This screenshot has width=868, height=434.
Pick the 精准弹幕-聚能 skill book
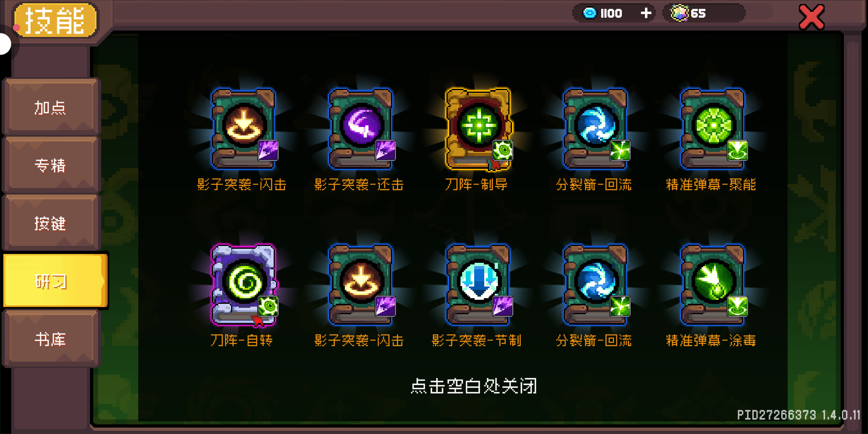point(713,129)
